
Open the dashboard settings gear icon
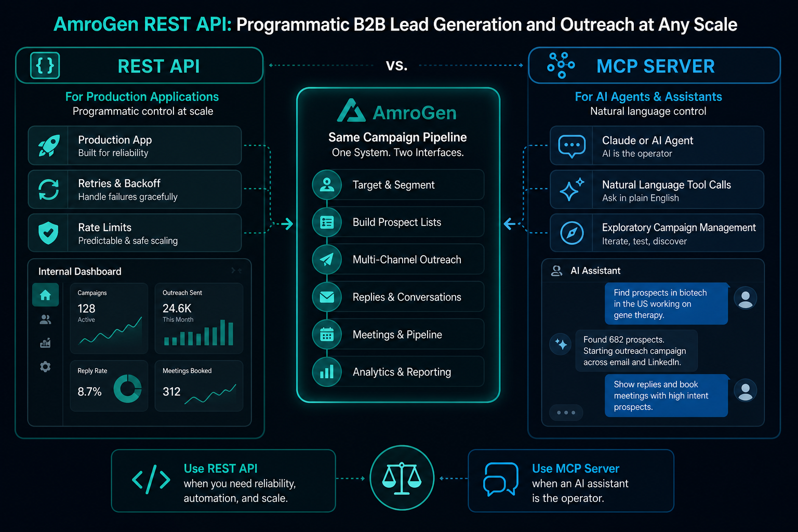[45, 367]
